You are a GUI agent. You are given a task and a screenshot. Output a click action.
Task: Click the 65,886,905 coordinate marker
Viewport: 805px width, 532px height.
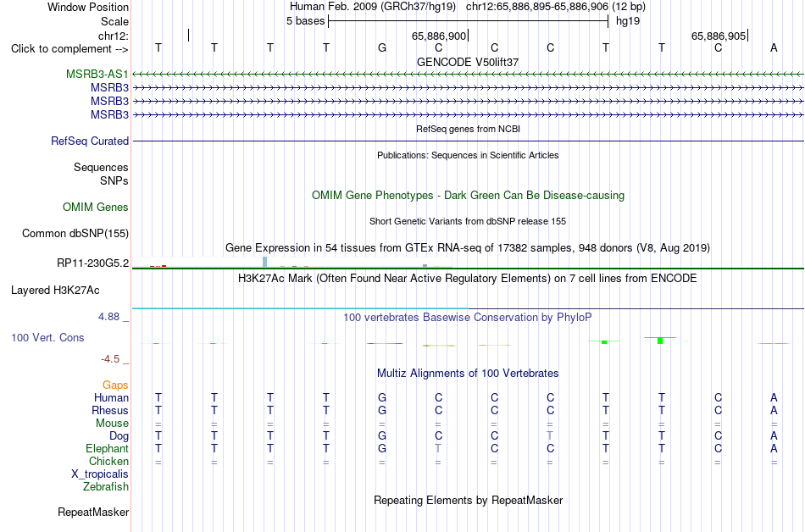pos(719,36)
